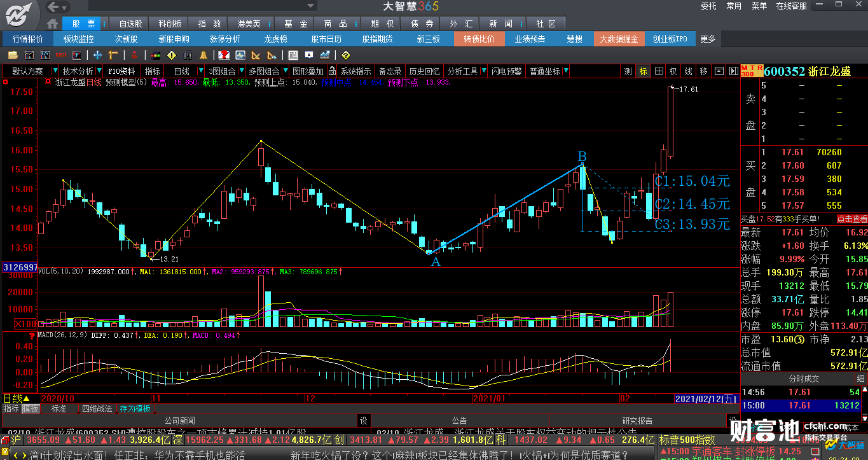Click the home icon beside 股票 tab
Viewport: 868px width, 460px height.
click(53, 24)
